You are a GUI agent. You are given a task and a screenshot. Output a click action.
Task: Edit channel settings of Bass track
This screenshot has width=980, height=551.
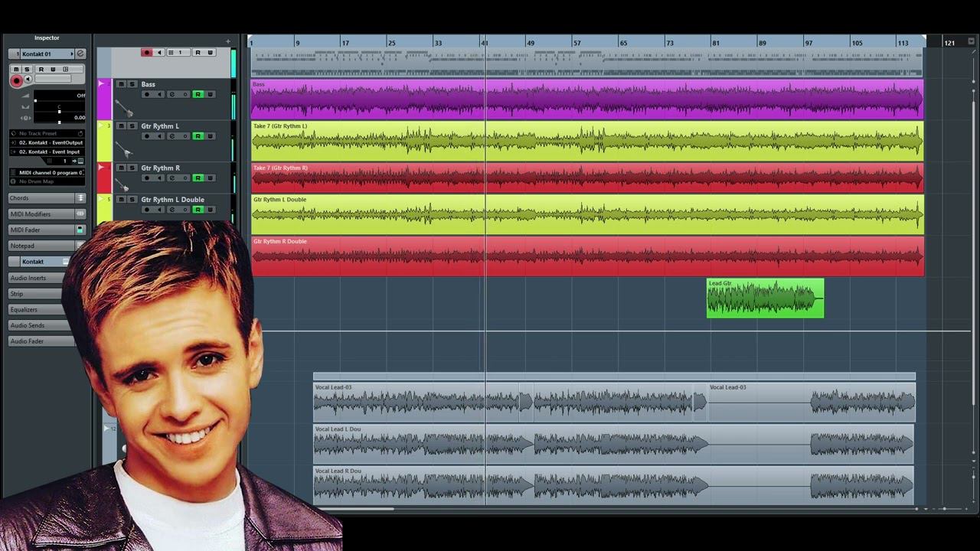click(x=172, y=94)
